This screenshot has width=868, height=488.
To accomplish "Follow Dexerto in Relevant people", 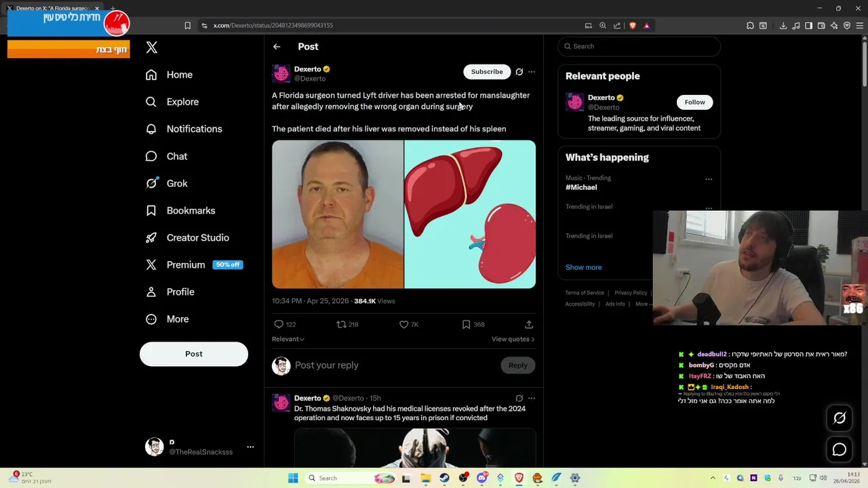I will 694,102.
